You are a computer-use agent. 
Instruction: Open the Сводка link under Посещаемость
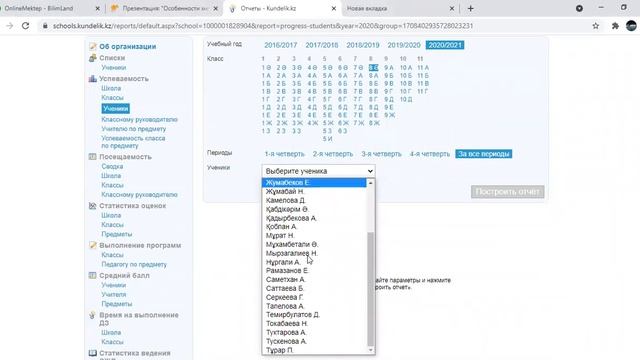(112, 167)
